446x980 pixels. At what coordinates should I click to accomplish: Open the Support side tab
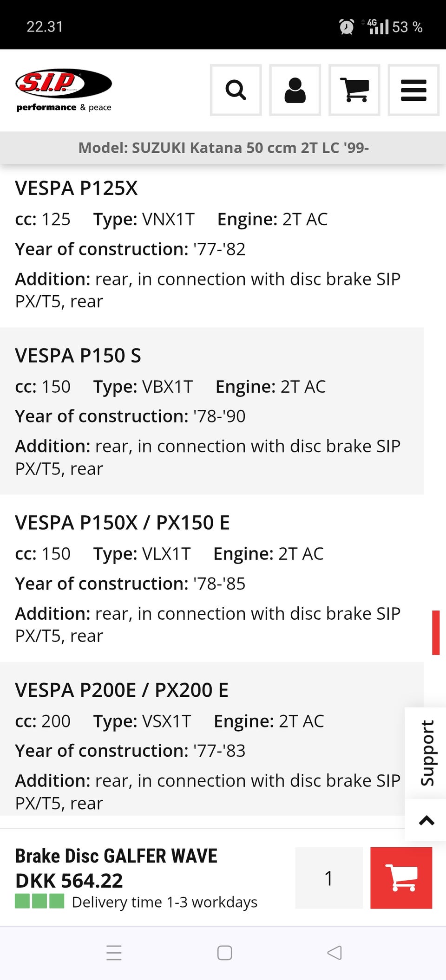(426, 753)
